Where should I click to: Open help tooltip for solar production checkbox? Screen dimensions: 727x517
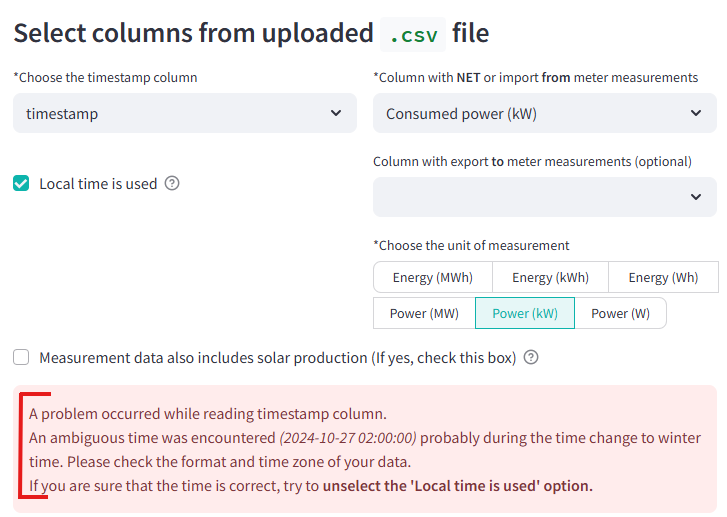click(531, 357)
